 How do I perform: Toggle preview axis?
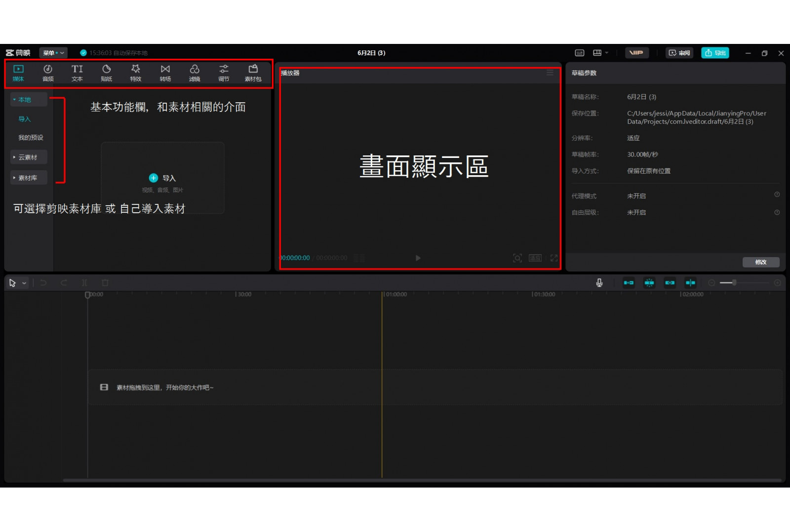[690, 283]
